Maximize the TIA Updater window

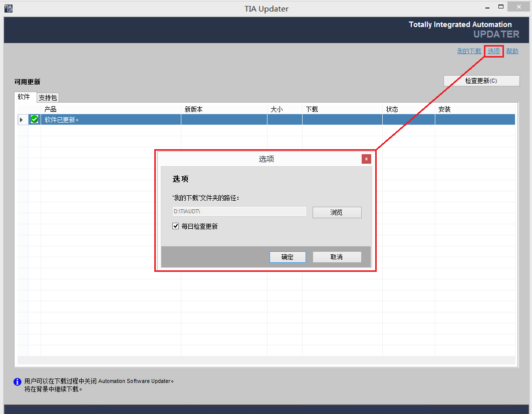pyautogui.click(x=501, y=7)
